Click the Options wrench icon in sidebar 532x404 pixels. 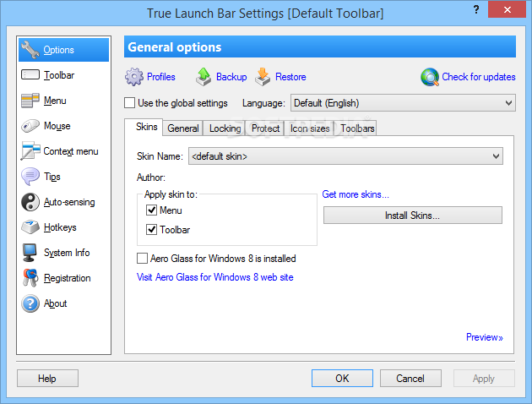tap(30, 50)
